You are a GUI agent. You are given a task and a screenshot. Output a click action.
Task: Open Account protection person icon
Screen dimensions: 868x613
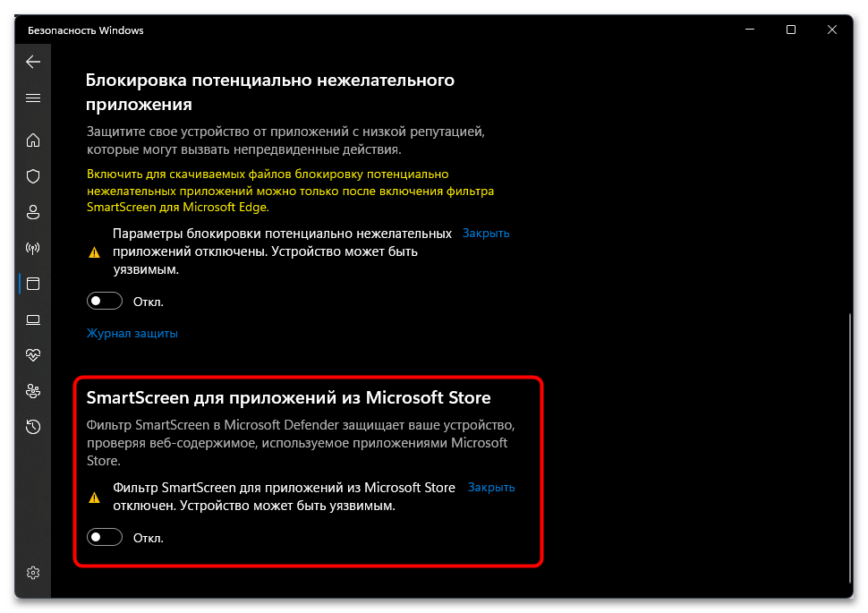click(33, 212)
